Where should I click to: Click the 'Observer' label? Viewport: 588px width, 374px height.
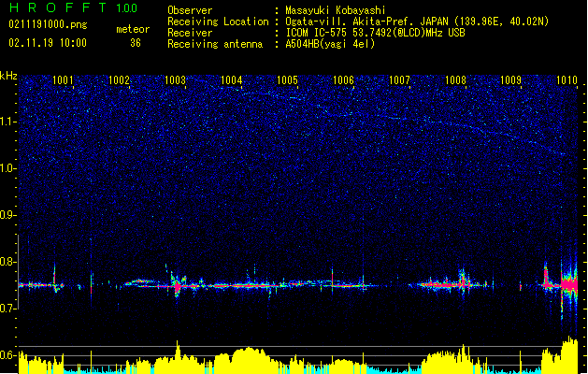click(x=190, y=10)
